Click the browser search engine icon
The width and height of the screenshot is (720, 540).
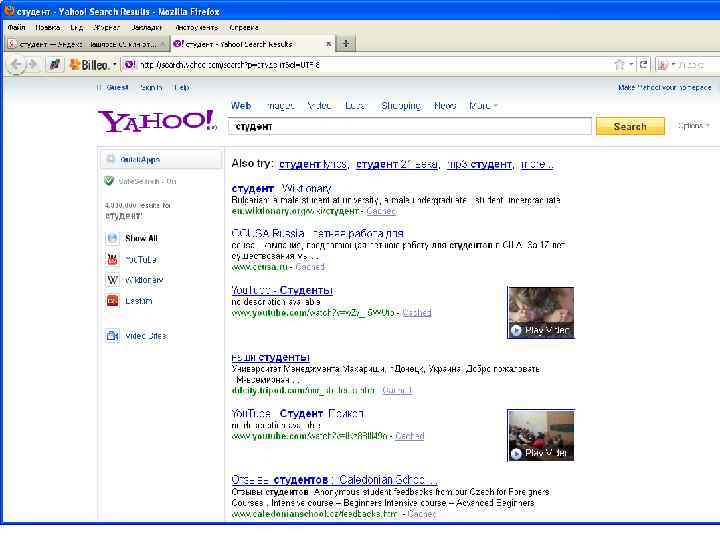(x=663, y=65)
